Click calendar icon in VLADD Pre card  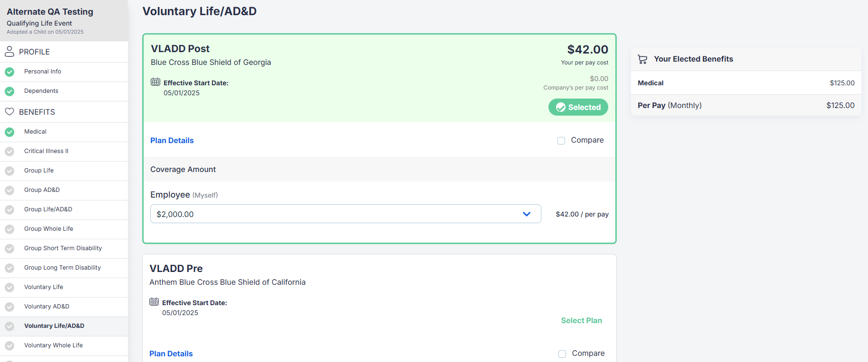coord(154,302)
